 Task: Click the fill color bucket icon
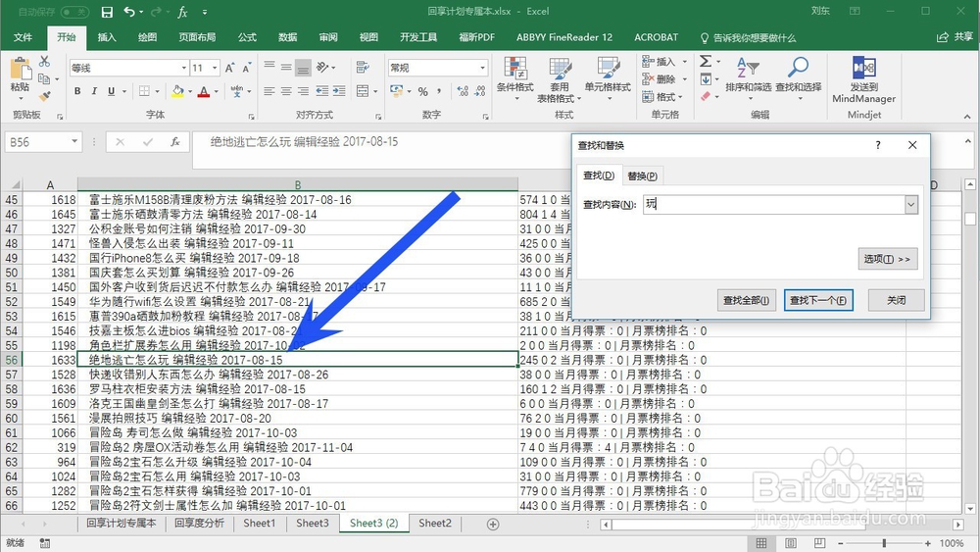point(177,91)
